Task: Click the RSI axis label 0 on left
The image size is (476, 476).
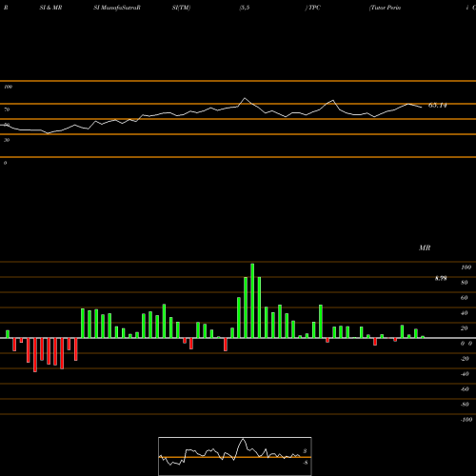Action: tap(5, 163)
